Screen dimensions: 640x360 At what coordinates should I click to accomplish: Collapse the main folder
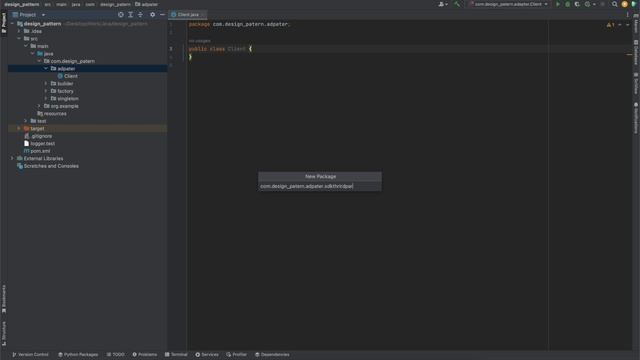click(26, 46)
